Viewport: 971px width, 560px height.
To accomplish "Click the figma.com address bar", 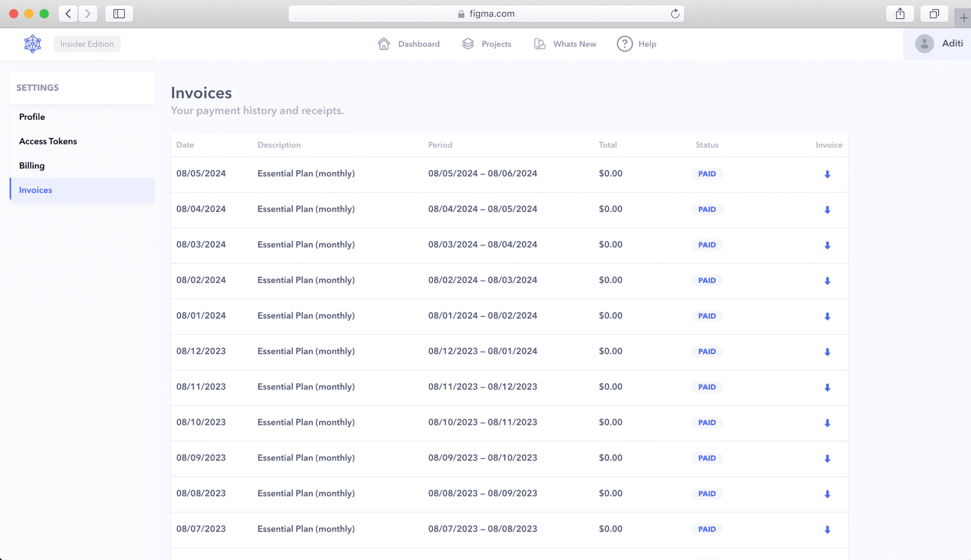I will pyautogui.click(x=492, y=14).
